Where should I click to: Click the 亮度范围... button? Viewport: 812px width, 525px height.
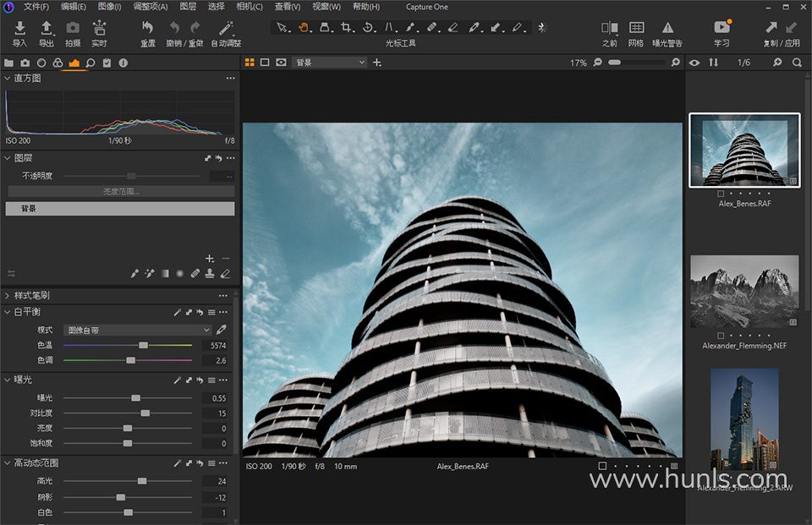tap(121, 192)
